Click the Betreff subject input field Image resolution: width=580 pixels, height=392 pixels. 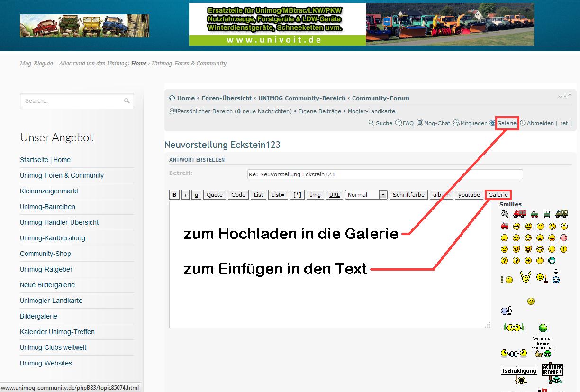tap(385, 174)
